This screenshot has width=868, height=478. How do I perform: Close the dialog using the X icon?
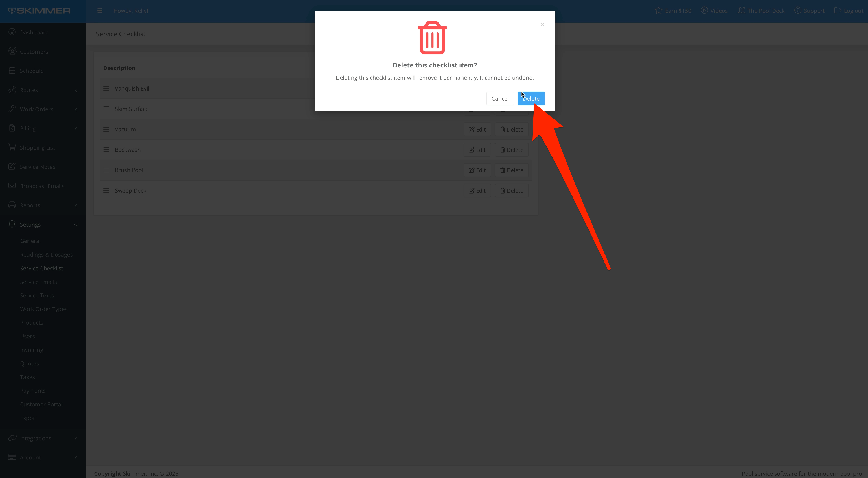pos(542,24)
